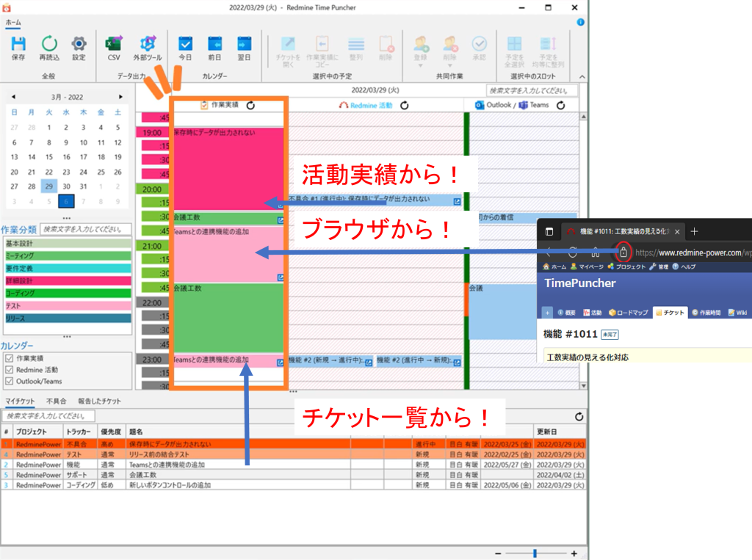This screenshot has width=752, height=560.
Task: Click the ticket list search field
Action: (x=59, y=416)
